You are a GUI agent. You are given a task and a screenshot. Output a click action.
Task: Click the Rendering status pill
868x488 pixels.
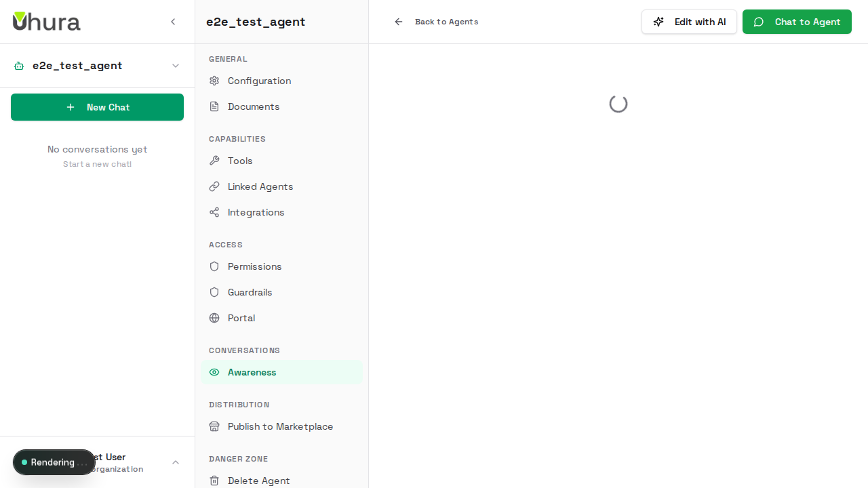(54, 462)
